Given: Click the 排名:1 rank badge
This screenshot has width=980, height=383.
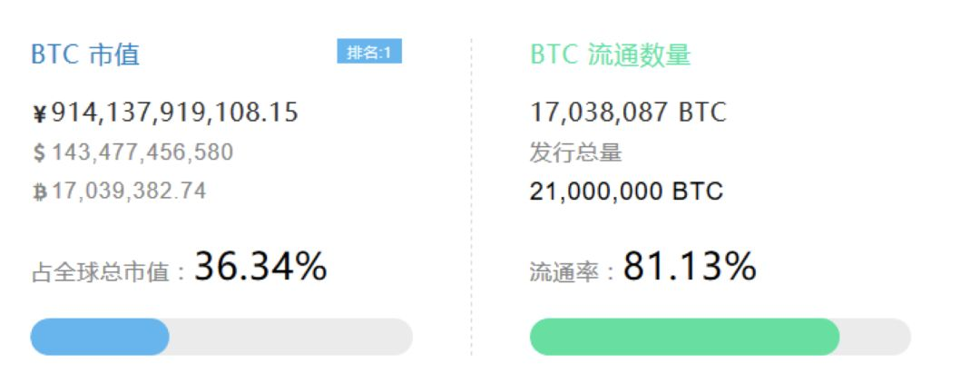Looking at the screenshot, I should [x=369, y=53].
